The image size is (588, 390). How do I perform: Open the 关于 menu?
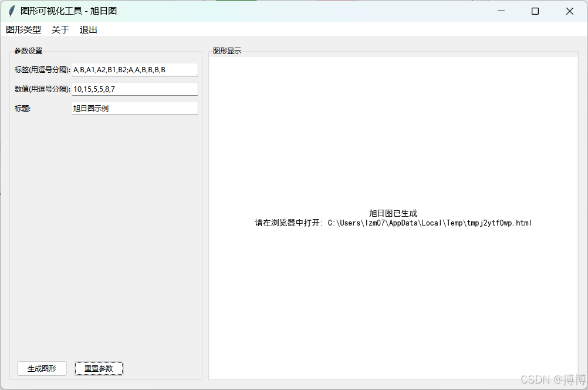(x=60, y=29)
